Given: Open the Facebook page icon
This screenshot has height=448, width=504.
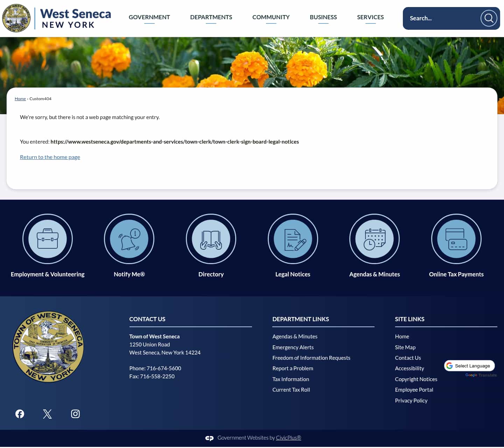Looking at the screenshot, I should (20, 414).
